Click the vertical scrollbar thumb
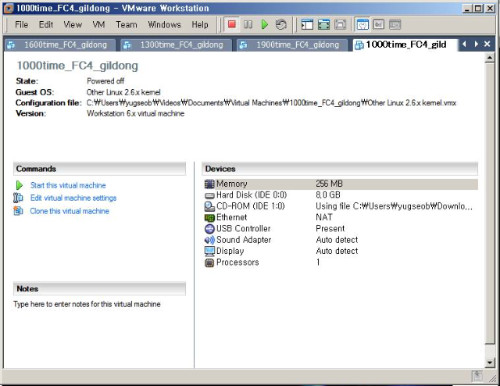Image resolution: width=500 pixels, height=386 pixels. (x=489, y=203)
